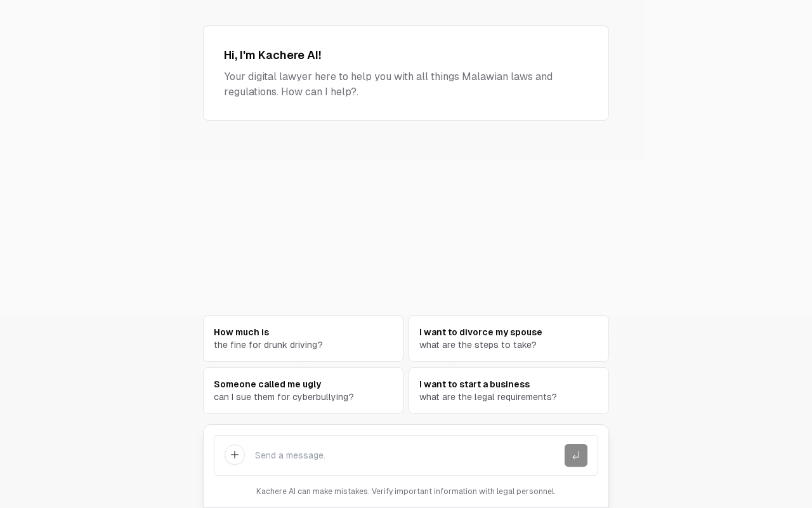Click the plus attachment icon
The width and height of the screenshot is (812, 508).
(x=235, y=455)
